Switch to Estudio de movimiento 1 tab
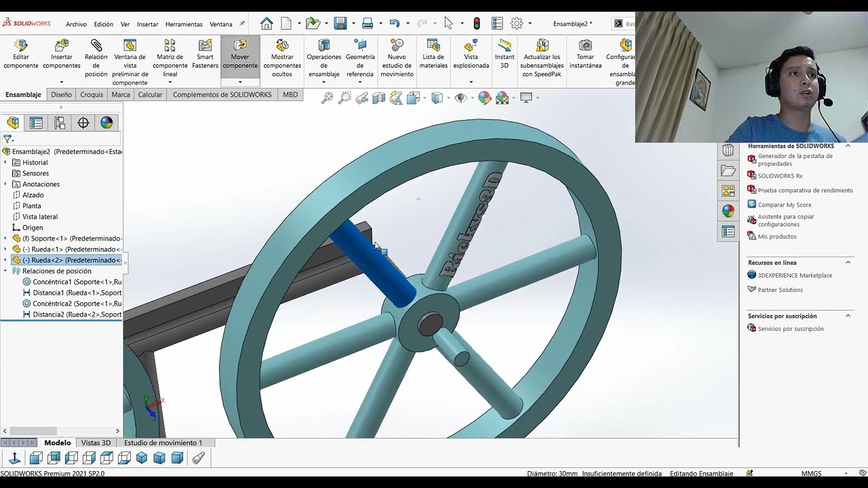 (x=163, y=443)
